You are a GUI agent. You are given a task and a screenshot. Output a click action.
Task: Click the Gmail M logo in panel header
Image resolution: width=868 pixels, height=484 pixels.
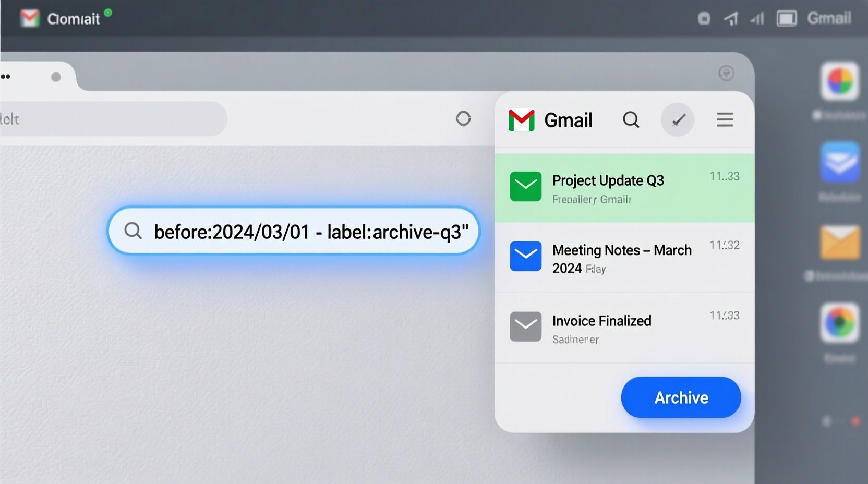(521, 120)
